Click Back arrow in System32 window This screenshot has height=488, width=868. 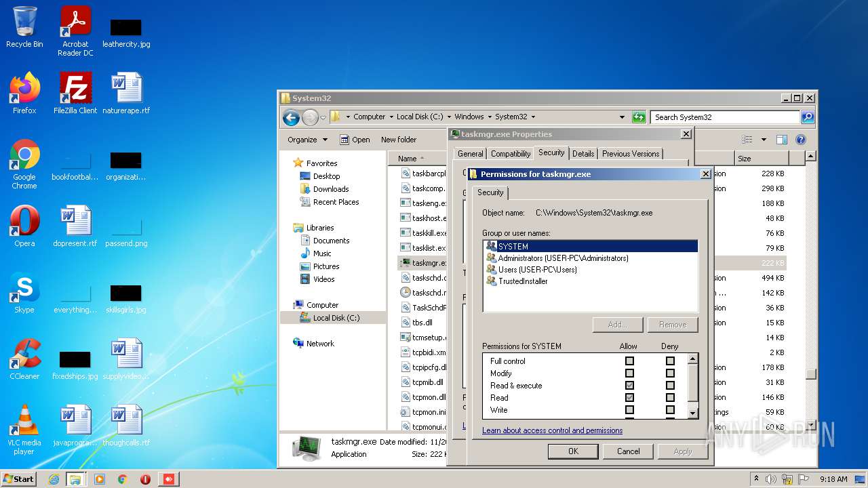point(291,117)
